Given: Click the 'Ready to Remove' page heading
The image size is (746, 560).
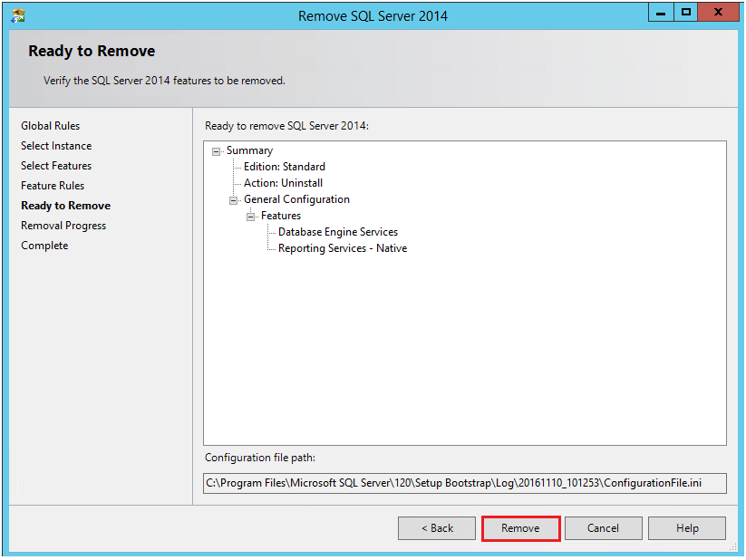Looking at the screenshot, I should coord(92,51).
